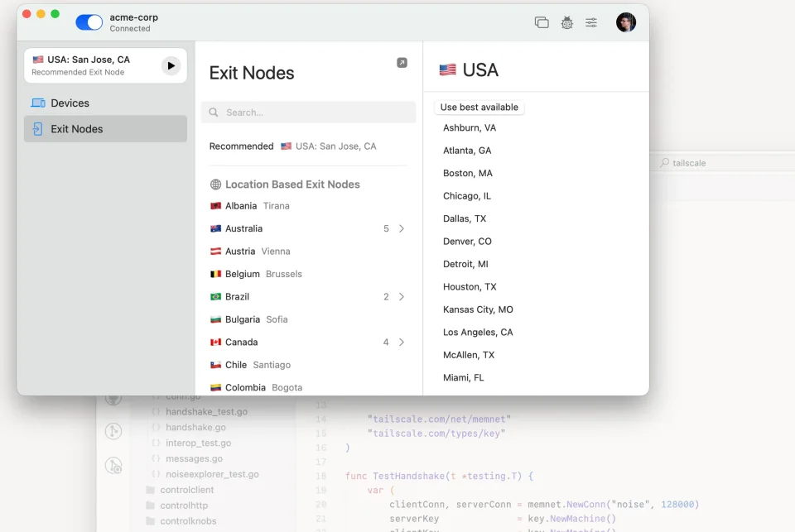Select Albania Tirana exit node
The width and height of the screenshot is (795, 532).
pos(308,206)
